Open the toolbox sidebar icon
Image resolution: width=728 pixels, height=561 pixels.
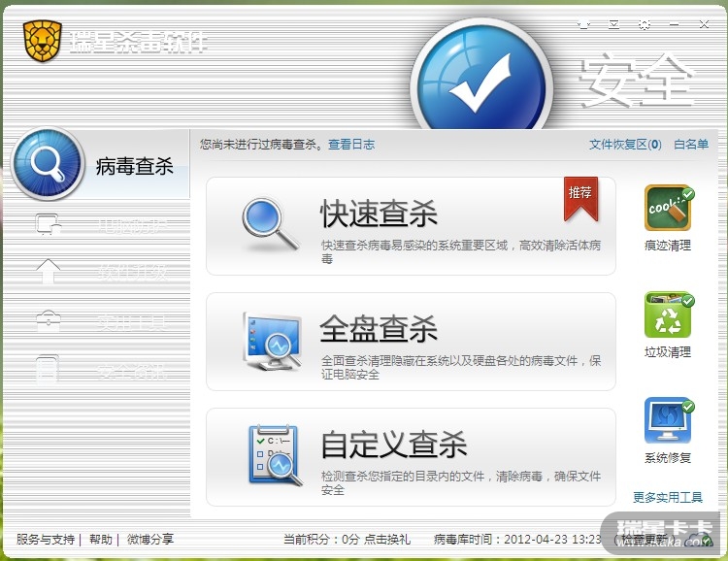pyautogui.click(x=49, y=320)
